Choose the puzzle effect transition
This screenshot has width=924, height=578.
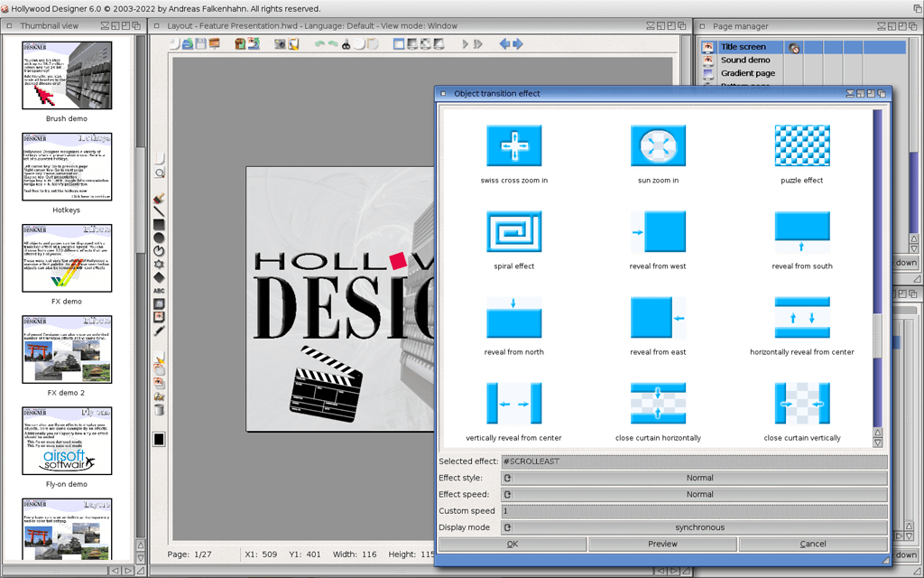(801, 145)
